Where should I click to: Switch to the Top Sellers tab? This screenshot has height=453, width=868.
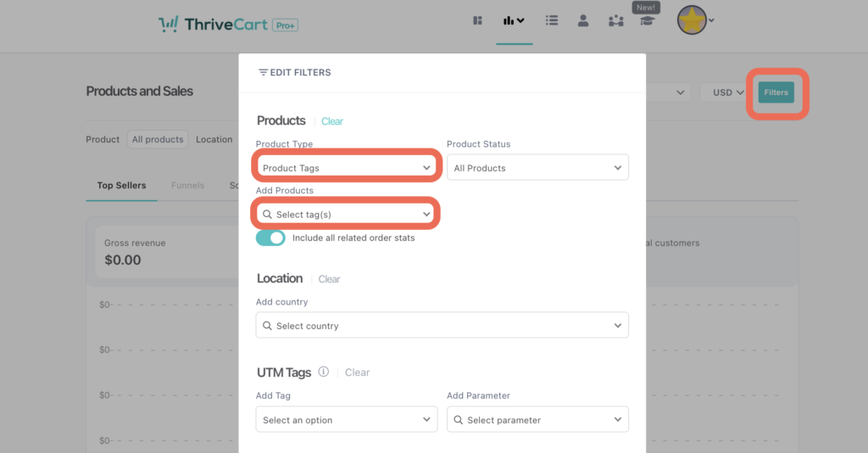[121, 185]
